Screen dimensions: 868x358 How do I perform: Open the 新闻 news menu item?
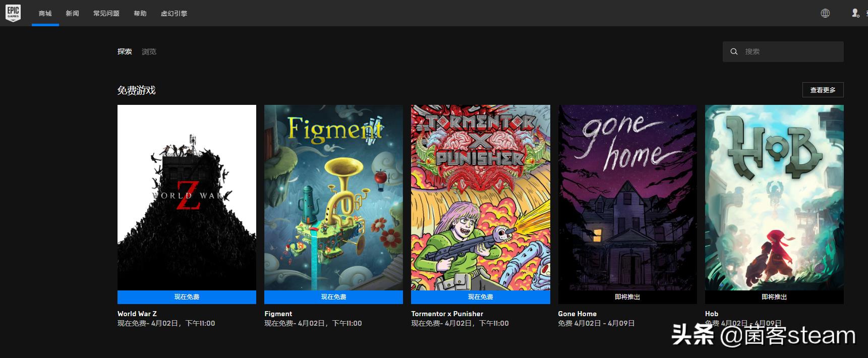click(x=72, y=13)
